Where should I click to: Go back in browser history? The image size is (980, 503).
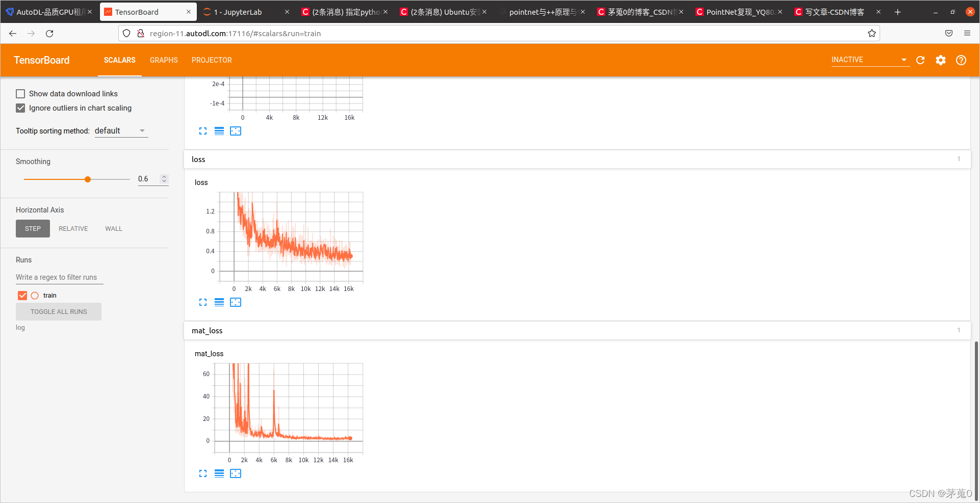coord(13,33)
